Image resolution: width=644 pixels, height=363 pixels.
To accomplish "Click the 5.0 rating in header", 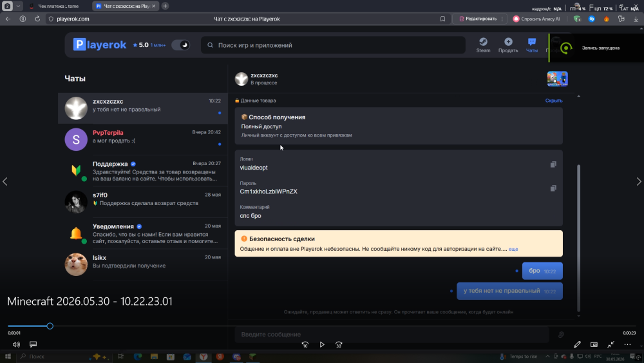I will (x=140, y=44).
